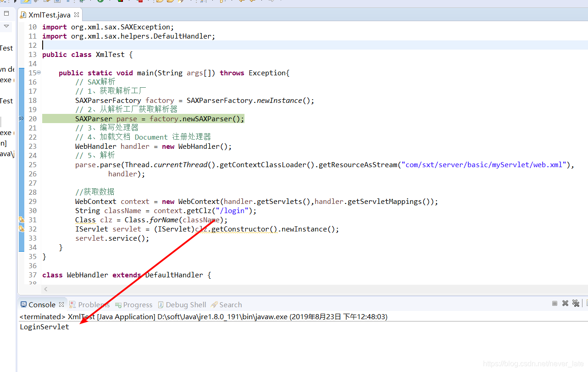This screenshot has width=588, height=372.
Task: Switch to the Search tab
Action: coord(226,304)
